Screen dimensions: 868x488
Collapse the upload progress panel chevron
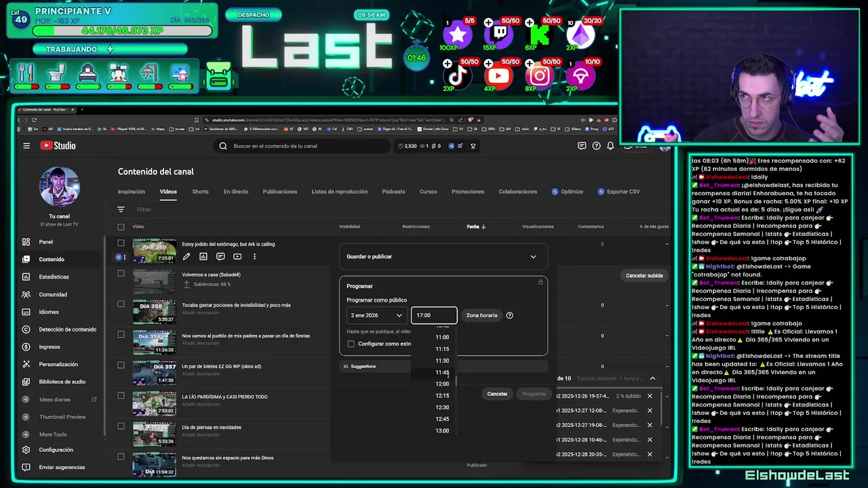click(652, 378)
